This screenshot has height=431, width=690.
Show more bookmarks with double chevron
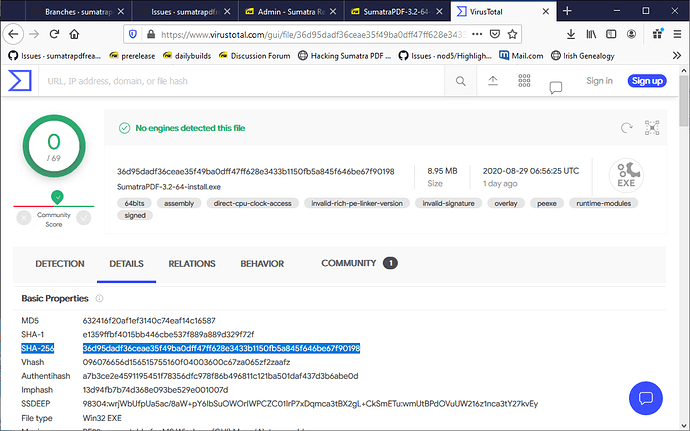(x=677, y=55)
